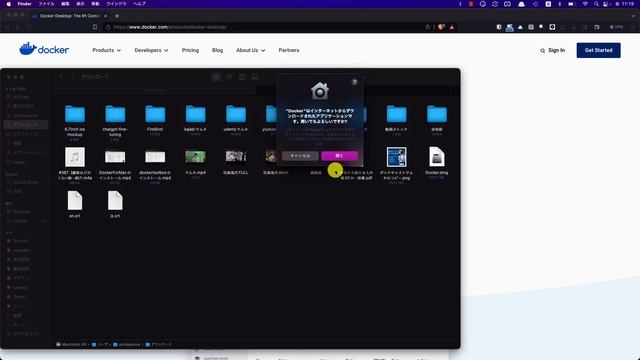
Task: Open the ヘルプ menu
Action: coord(140,4)
